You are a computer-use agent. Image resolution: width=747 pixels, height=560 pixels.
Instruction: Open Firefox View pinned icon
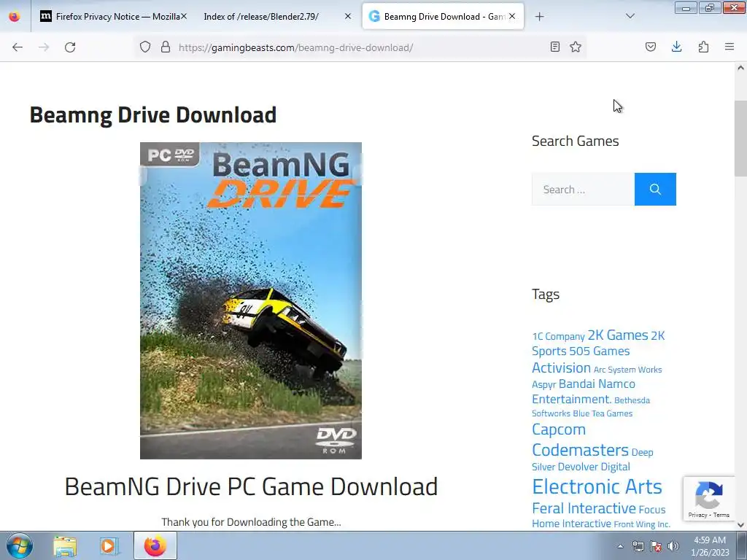15,16
